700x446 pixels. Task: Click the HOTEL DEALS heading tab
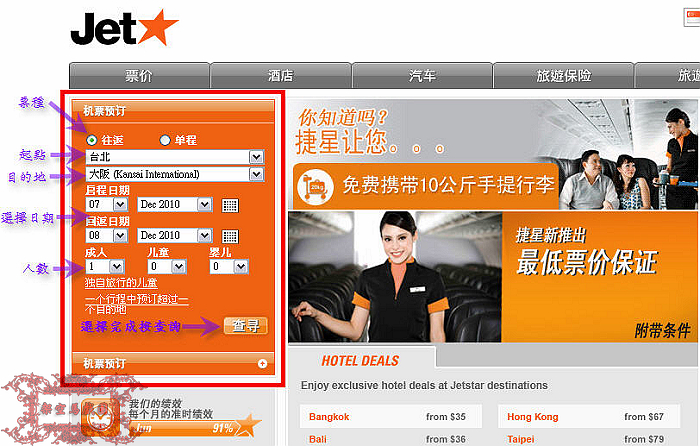360,361
